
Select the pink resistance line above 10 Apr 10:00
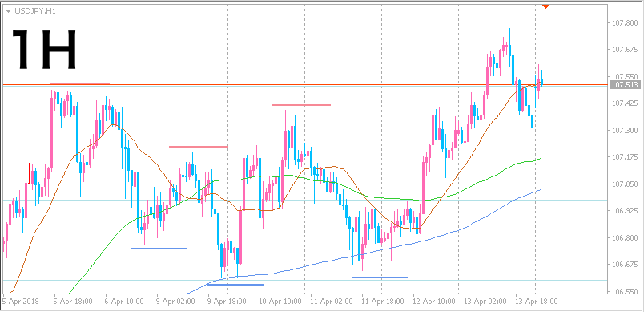301,105
